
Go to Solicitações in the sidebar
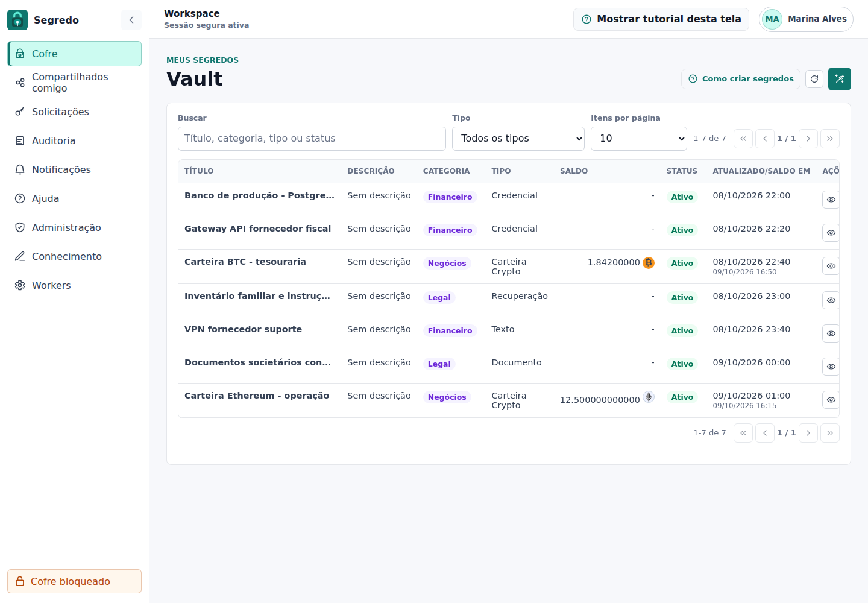75,112
